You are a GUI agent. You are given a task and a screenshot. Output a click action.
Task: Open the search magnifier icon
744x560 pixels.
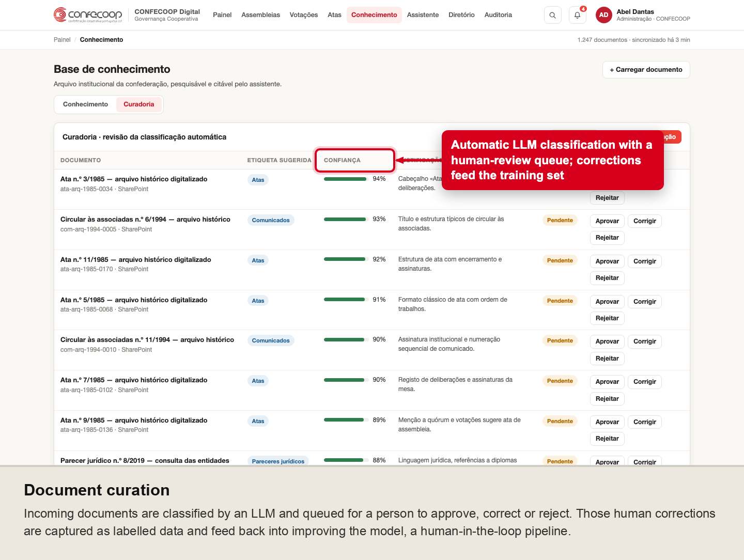point(552,15)
